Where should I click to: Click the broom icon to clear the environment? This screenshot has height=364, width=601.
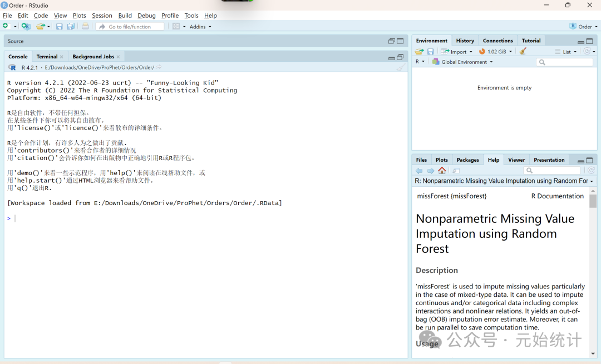523,51
